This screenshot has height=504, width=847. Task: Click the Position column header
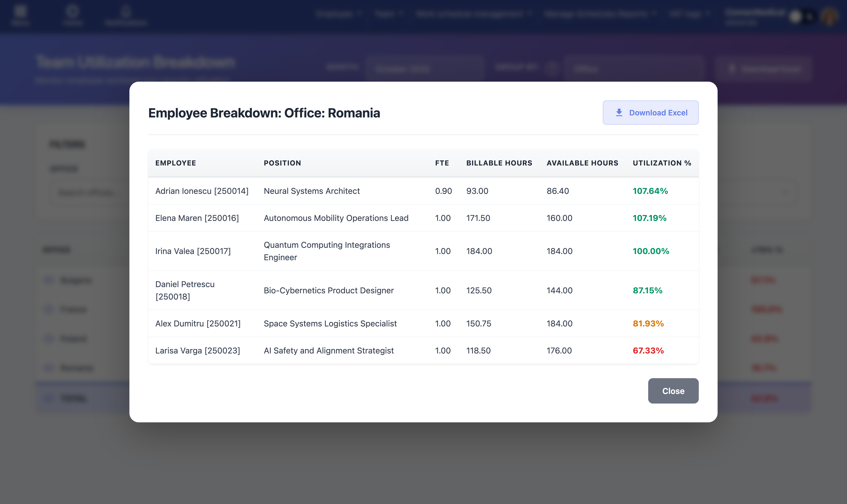282,163
